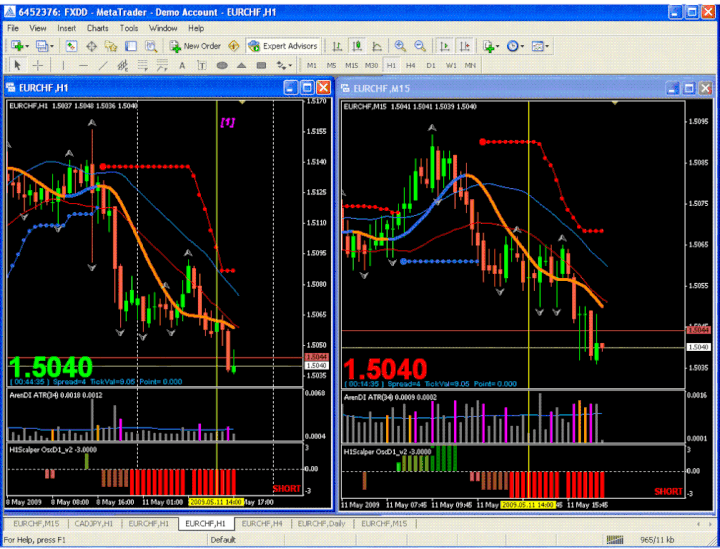Open the Tools menu
720x549 pixels.
[x=129, y=28]
